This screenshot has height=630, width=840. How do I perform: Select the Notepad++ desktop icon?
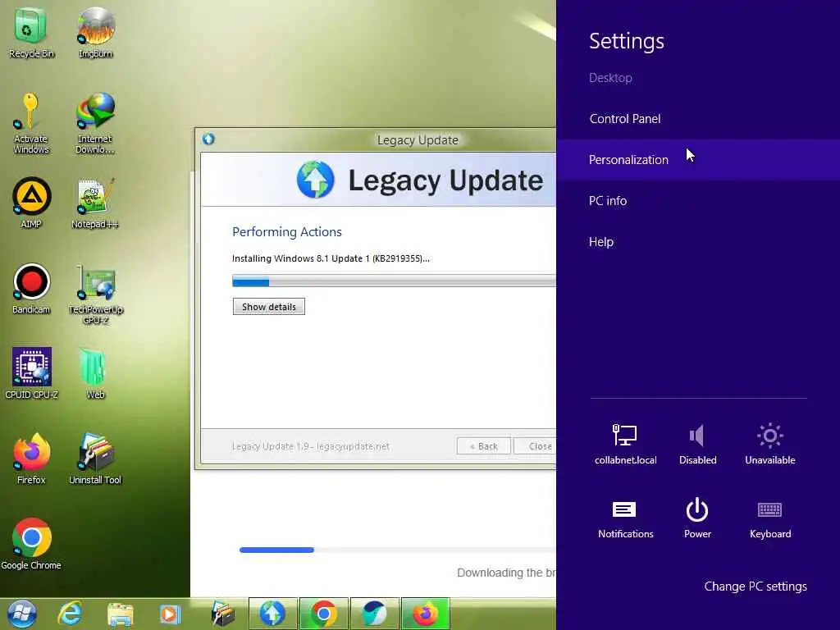click(x=95, y=203)
